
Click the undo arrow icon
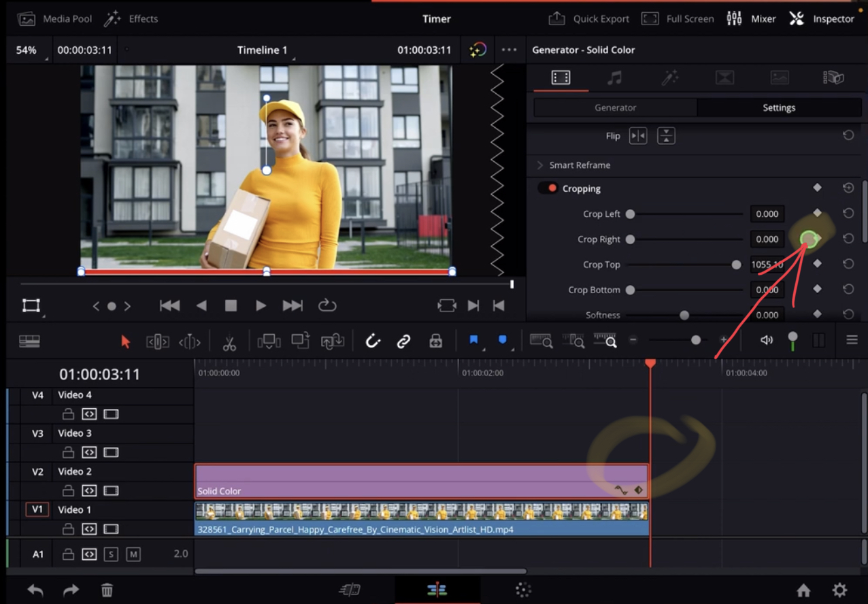tap(34, 590)
